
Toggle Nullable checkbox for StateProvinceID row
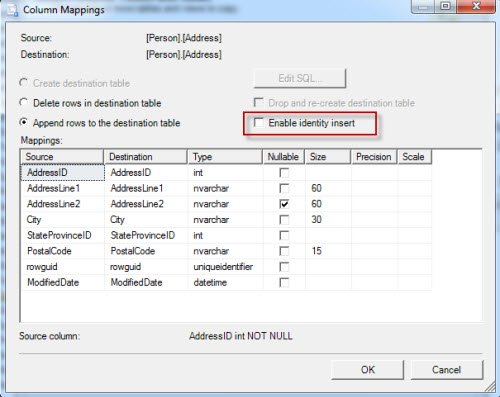284,235
